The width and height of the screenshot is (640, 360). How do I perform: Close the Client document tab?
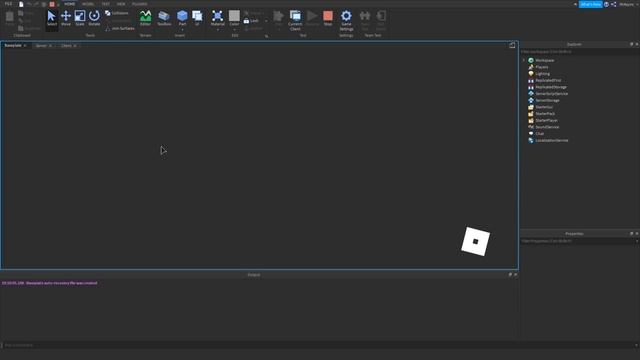(75, 46)
